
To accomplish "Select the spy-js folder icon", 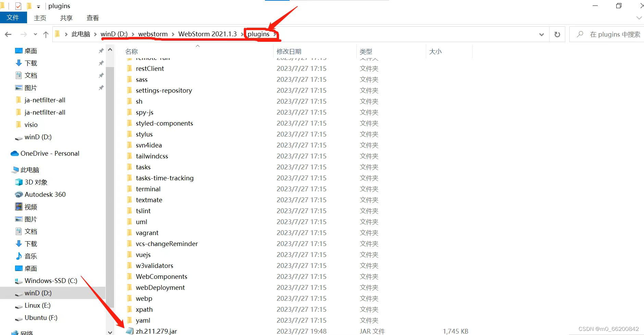I will pyautogui.click(x=129, y=112).
